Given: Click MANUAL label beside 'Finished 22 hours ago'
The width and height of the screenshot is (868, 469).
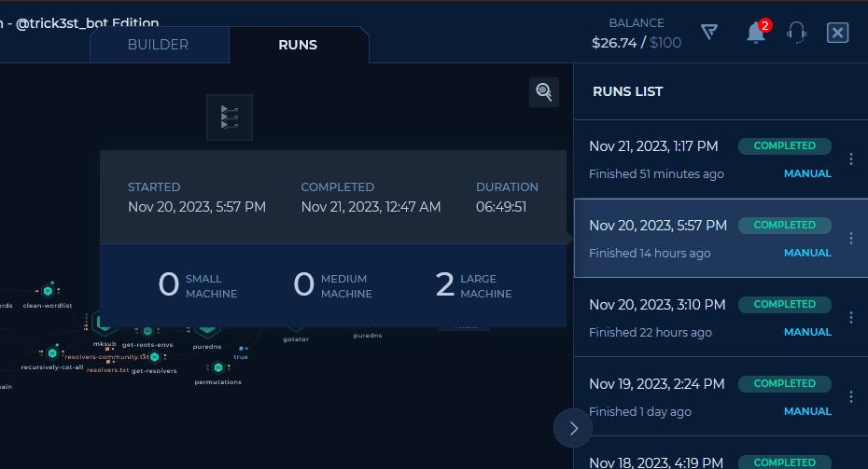Looking at the screenshot, I should (x=807, y=332).
